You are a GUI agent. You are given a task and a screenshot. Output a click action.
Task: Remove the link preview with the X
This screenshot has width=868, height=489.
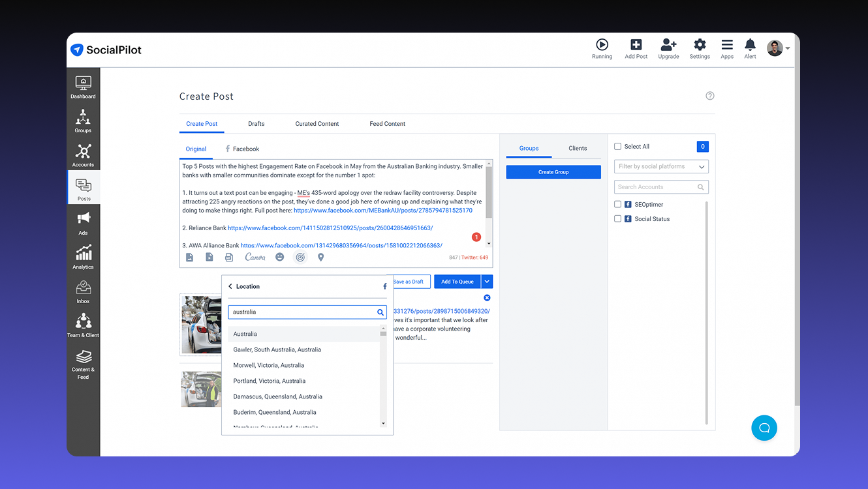(x=487, y=298)
